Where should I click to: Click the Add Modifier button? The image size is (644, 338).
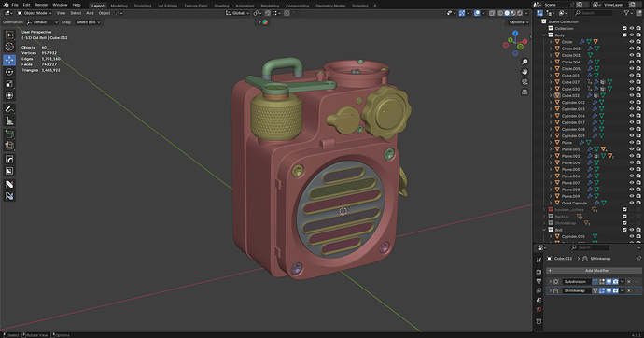click(594, 271)
